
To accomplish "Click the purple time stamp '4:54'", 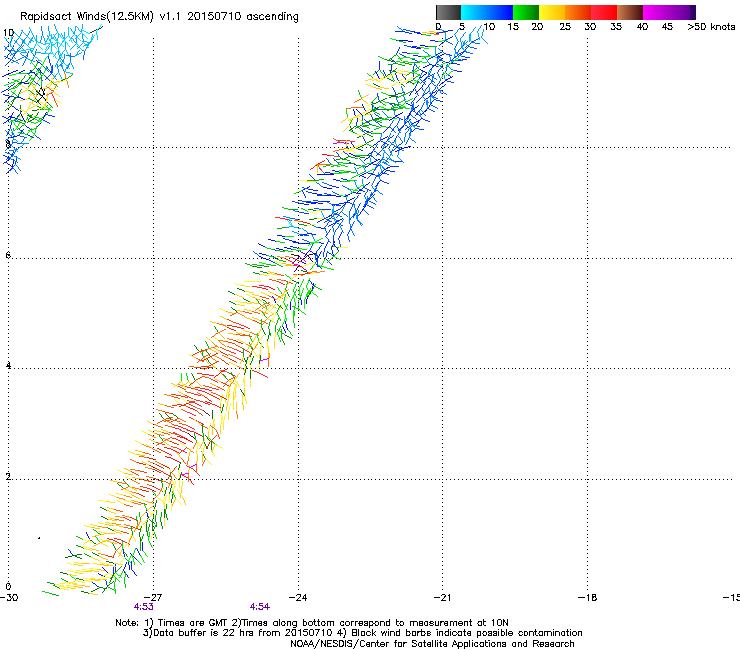I will [260, 607].
